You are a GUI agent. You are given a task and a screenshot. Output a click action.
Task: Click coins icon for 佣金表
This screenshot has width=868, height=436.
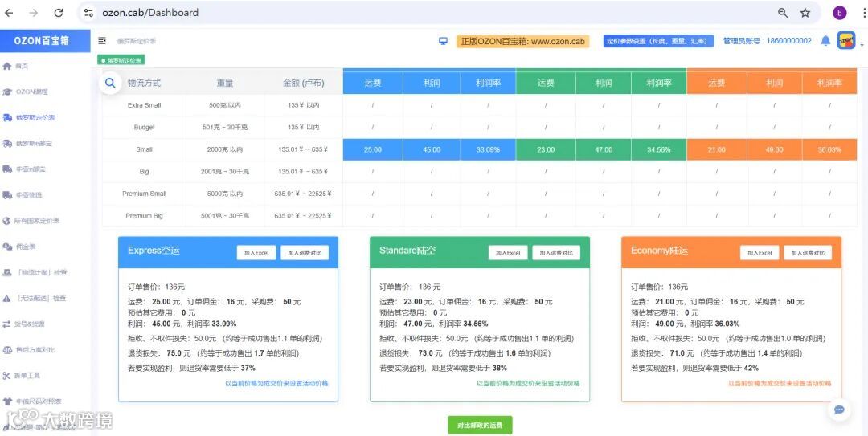pos(7,247)
